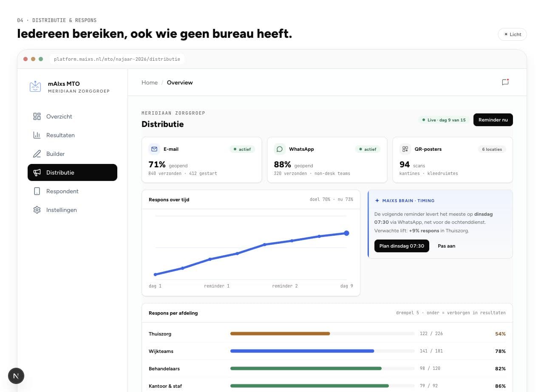544x392 pixels.
Task: Click the Respondent phone icon
Action: tap(37, 191)
